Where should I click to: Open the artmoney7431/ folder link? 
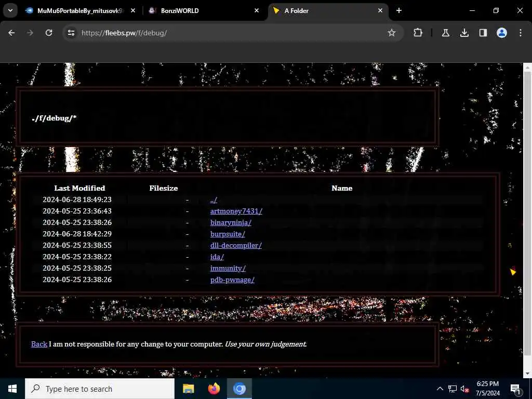[236, 211]
